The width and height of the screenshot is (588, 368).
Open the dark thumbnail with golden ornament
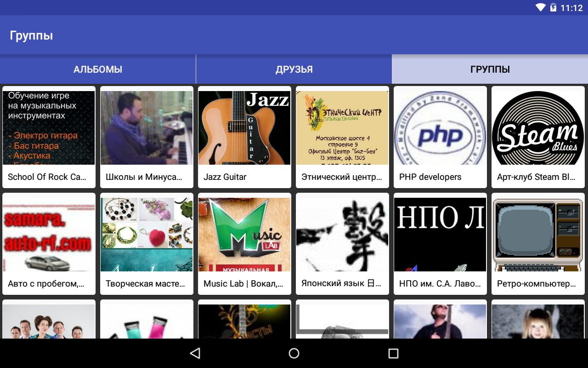pyautogui.click(x=244, y=322)
